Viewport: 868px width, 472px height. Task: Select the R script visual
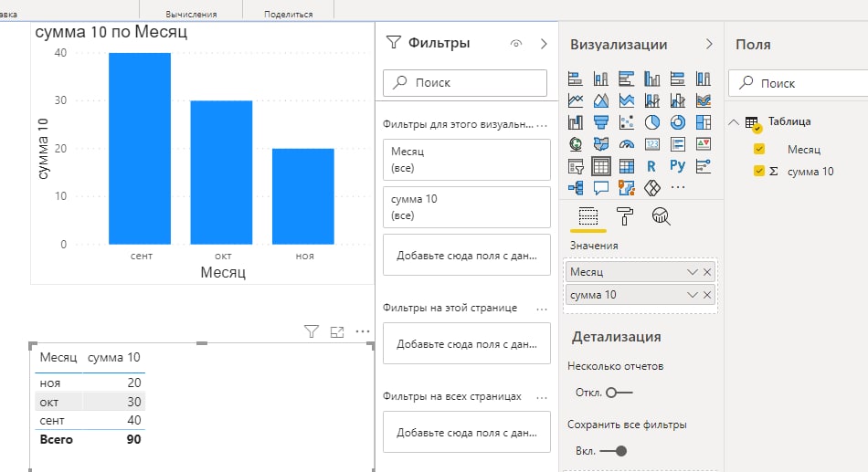tap(652, 166)
